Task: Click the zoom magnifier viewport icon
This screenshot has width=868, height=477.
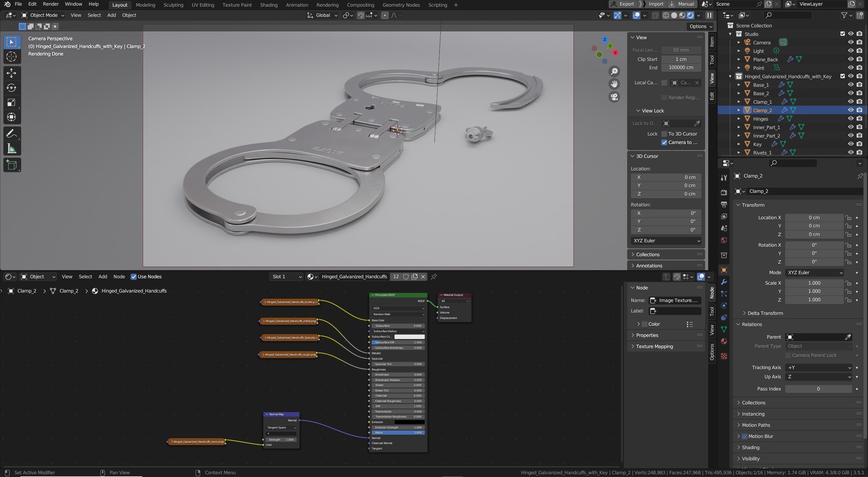Action: [x=614, y=71]
